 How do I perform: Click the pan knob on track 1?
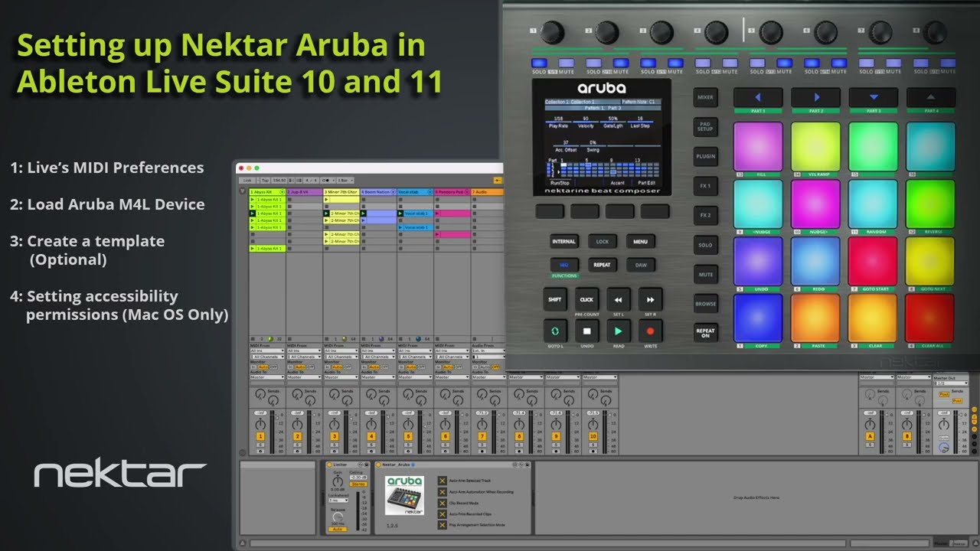point(260,423)
